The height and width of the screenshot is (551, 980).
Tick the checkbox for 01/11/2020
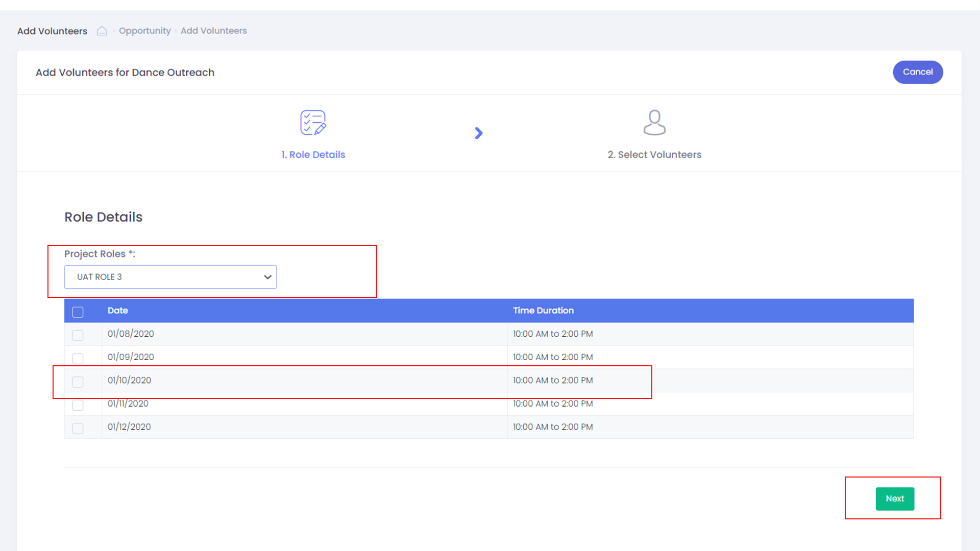(78, 405)
